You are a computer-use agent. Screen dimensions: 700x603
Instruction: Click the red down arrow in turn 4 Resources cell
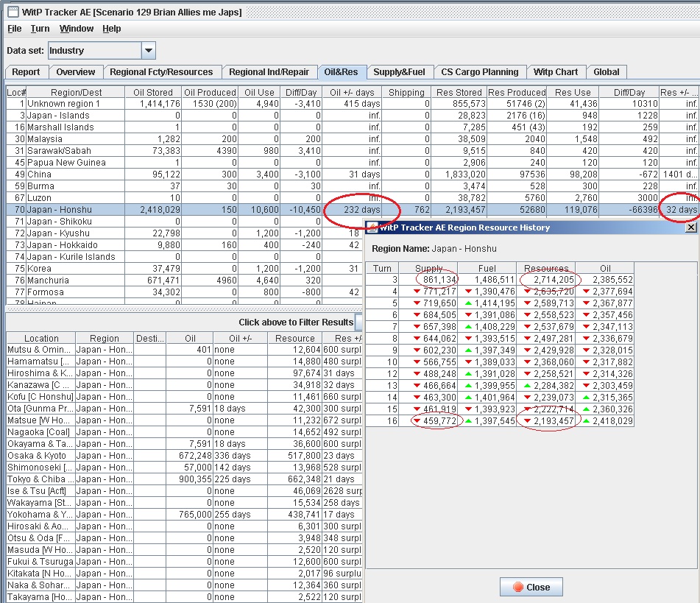pyautogui.click(x=527, y=292)
